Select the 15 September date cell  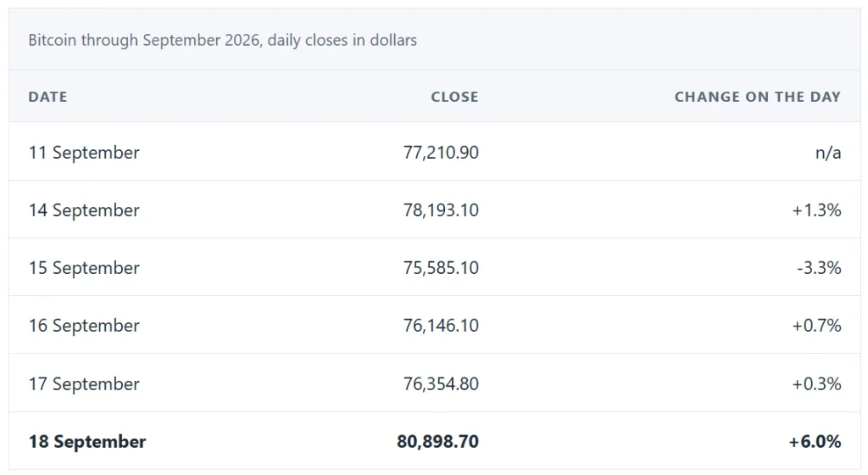(84, 267)
